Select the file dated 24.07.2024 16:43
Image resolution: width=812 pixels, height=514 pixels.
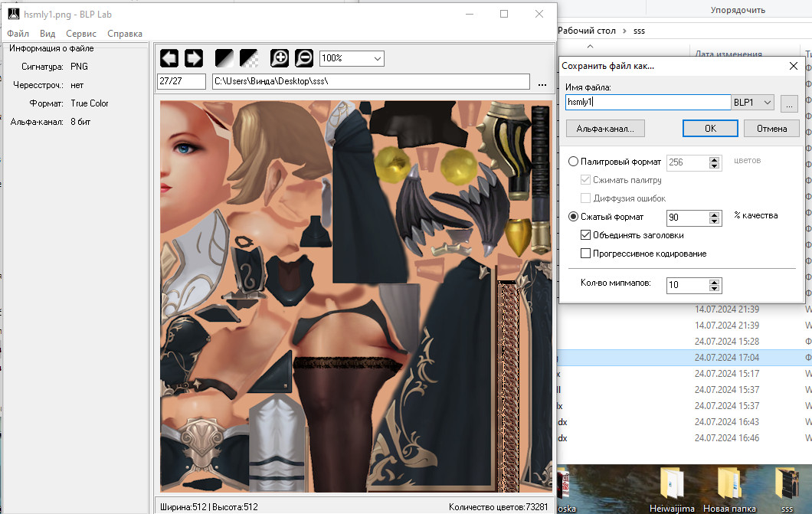pos(726,422)
